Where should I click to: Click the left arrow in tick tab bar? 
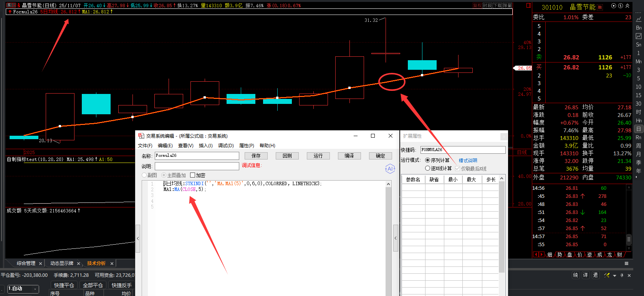point(536,255)
